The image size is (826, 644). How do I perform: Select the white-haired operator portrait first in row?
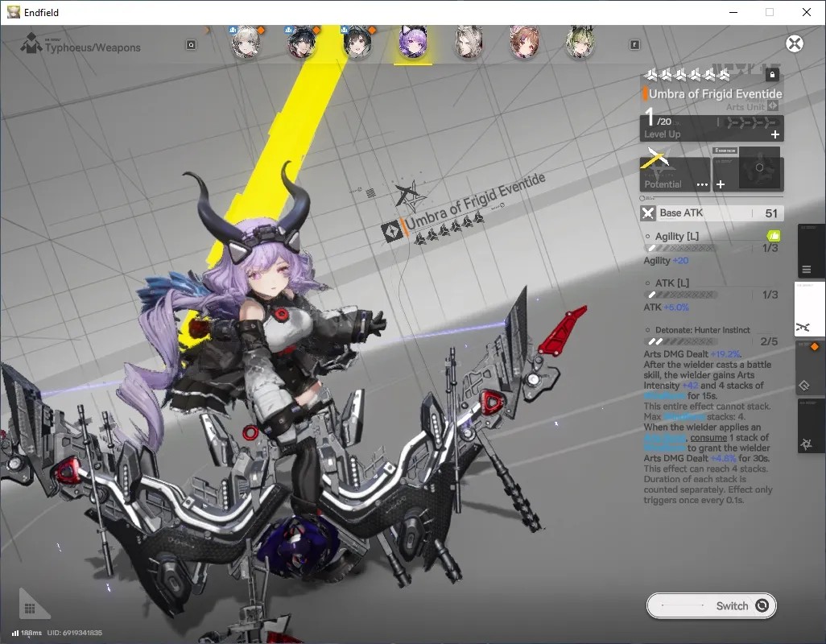pos(246,42)
